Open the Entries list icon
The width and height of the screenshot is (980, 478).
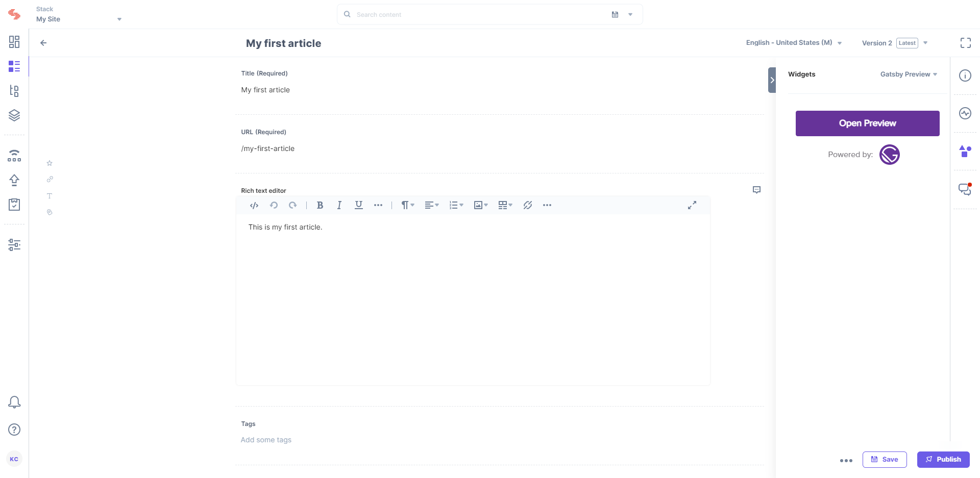pyautogui.click(x=14, y=66)
